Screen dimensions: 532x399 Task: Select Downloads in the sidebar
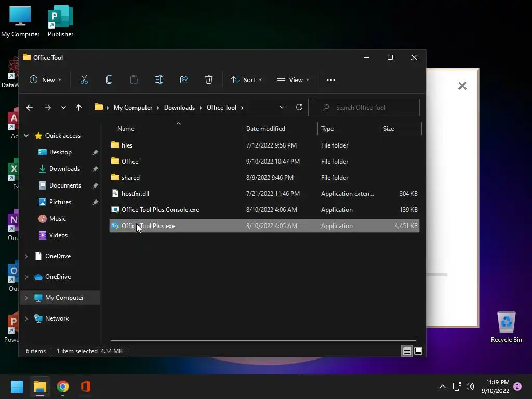(x=64, y=169)
